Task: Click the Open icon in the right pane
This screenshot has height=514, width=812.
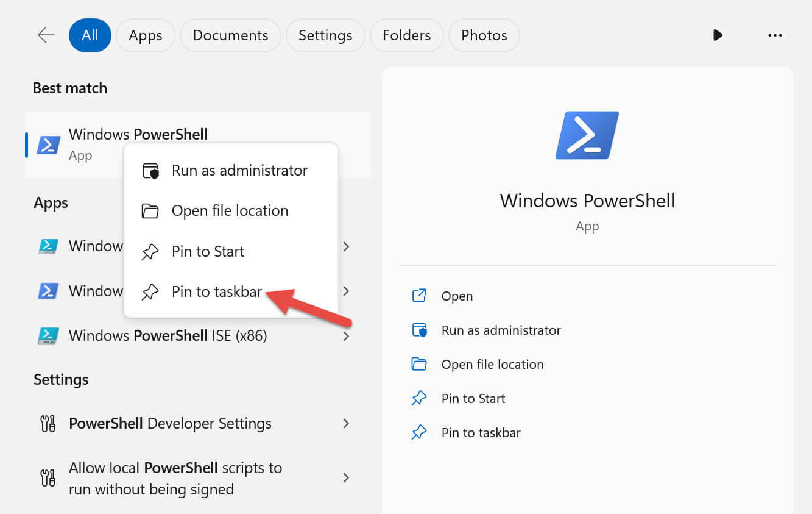Action: 419,296
